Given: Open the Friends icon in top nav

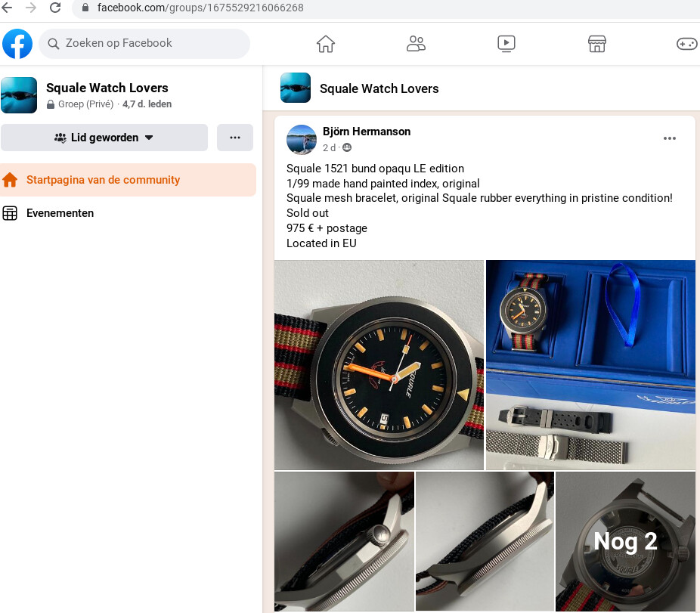Looking at the screenshot, I should (416, 44).
